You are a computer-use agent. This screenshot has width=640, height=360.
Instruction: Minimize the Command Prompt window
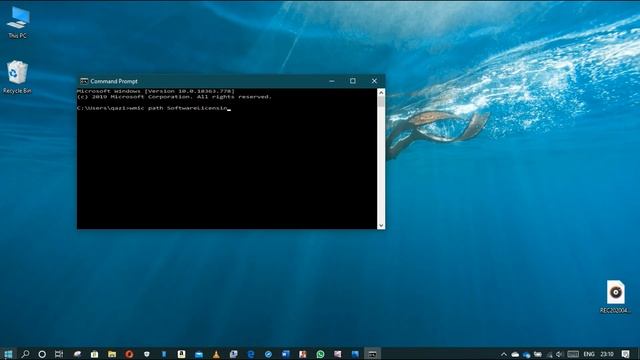pyautogui.click(x=332, y=81)
